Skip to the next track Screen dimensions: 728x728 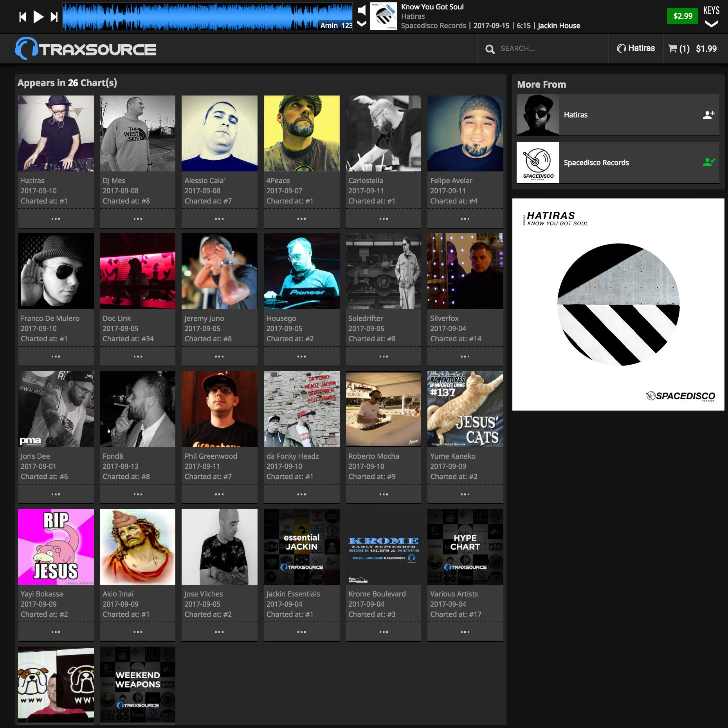54,17
